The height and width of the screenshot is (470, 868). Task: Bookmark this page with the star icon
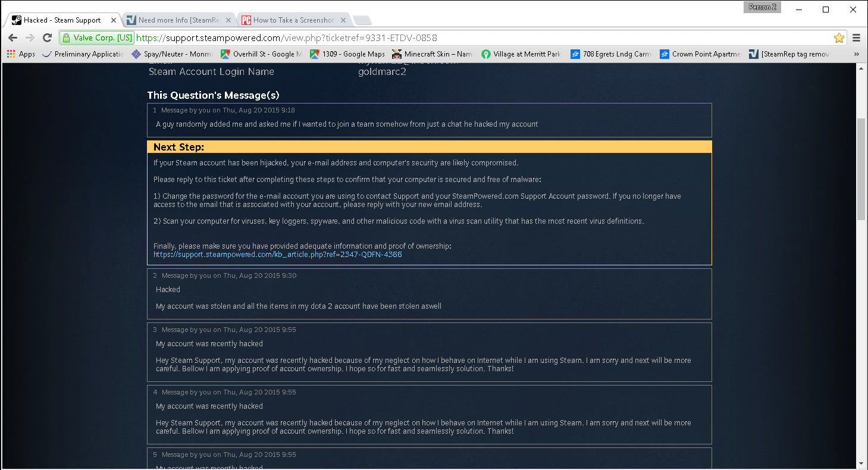pos(839,38)
